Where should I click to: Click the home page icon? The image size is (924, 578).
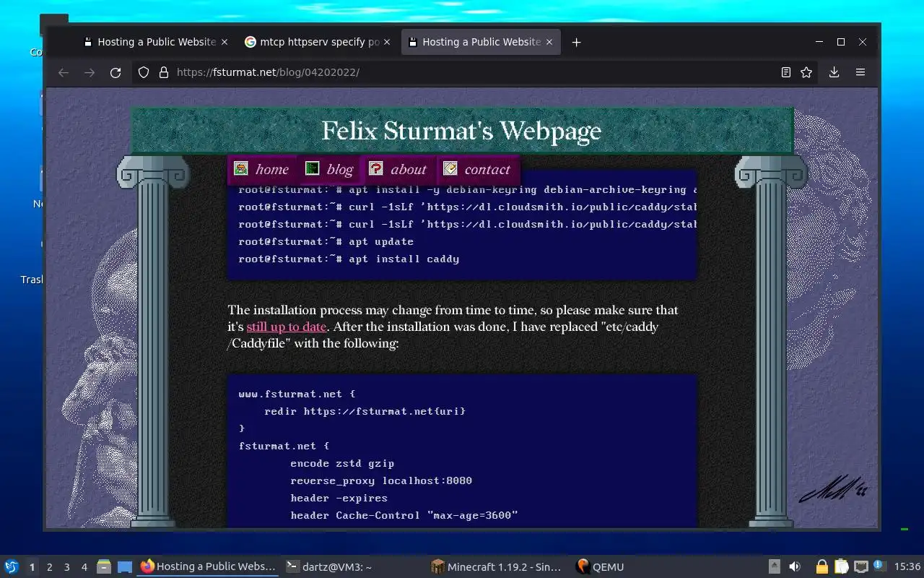[x=240, y=168]
